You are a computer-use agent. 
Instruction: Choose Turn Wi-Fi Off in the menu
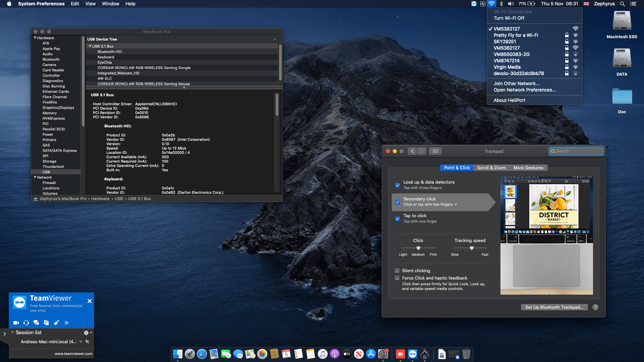pyautogui.click(x=509, y=18)
